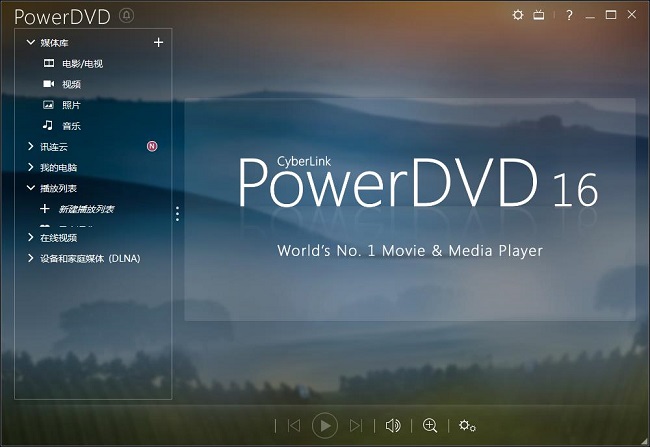This screenshot has height=447, width=650.
Task: Open the zoom magnifier control
Action: coord(430,425)
